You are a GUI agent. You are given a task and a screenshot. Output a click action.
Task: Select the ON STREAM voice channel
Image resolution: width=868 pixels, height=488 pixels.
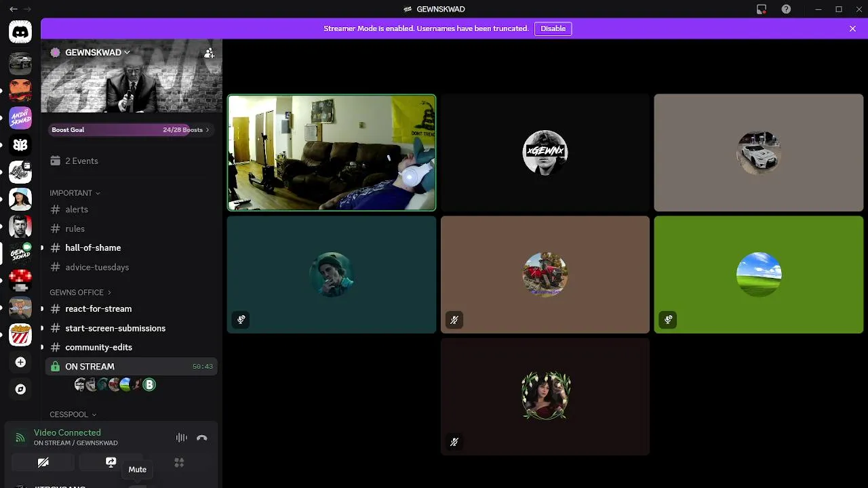pos(132,366)
